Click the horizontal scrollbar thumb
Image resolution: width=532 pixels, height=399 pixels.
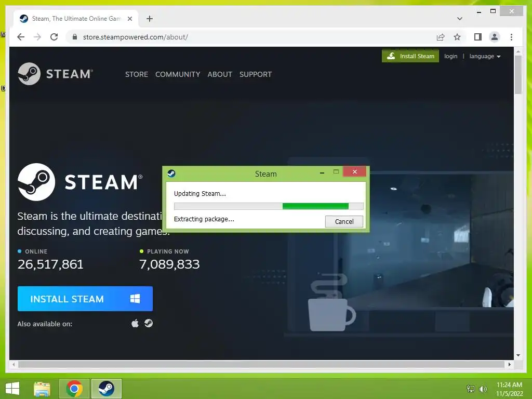(261, 364)
